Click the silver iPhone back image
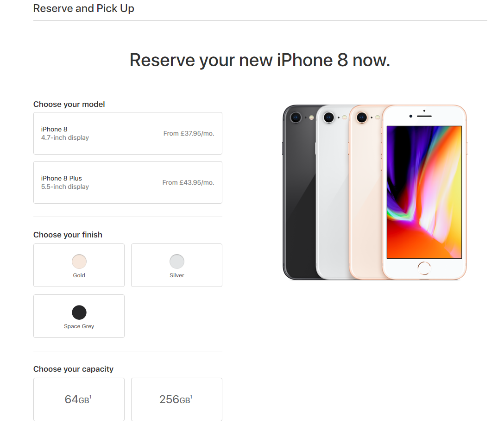The height and width of the screenshot is (430, 504). [x=333, y=193]
